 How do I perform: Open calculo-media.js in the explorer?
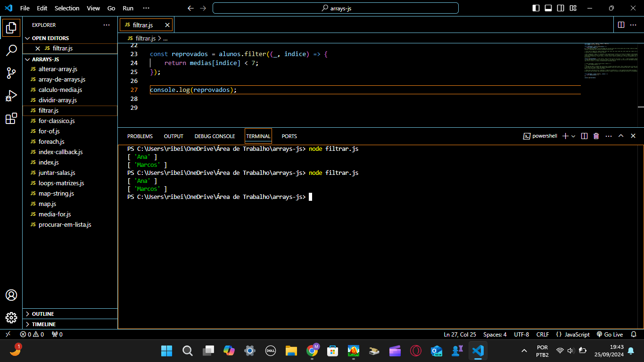tap(70, 90)
